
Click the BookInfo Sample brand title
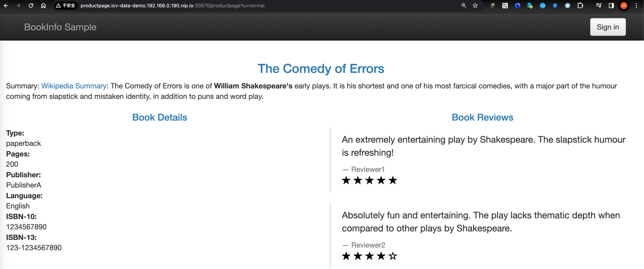pyautogui.click(x=60, y=27)
